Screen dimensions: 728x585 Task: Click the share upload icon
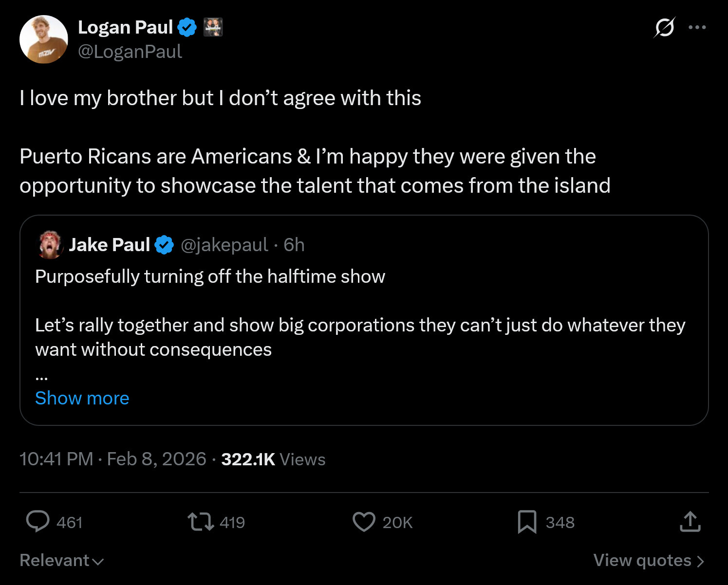tap(690, 522)
